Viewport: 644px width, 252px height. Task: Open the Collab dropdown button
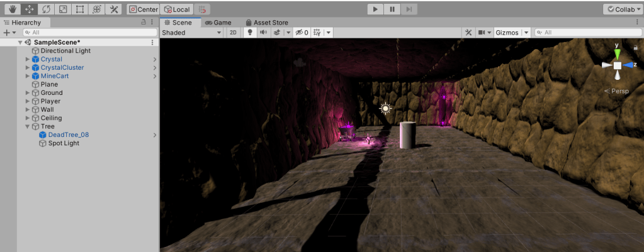point(622,9)
